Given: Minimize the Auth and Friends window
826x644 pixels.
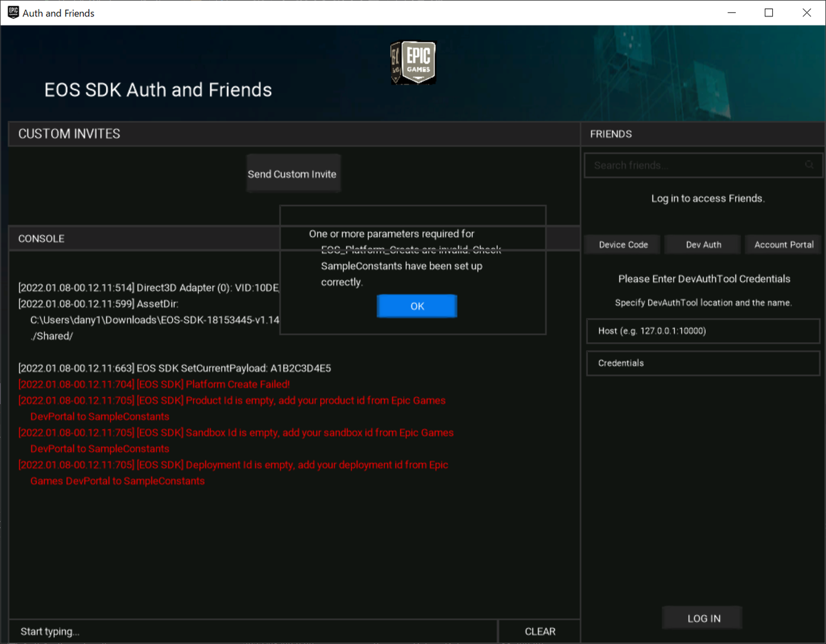Looking at the screenshot, I should pos(731,12).
